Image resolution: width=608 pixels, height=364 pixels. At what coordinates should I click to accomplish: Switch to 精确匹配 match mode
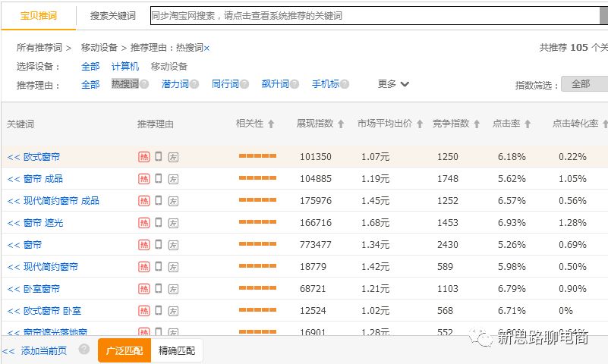pyautogui.click(x=177, y=350)
